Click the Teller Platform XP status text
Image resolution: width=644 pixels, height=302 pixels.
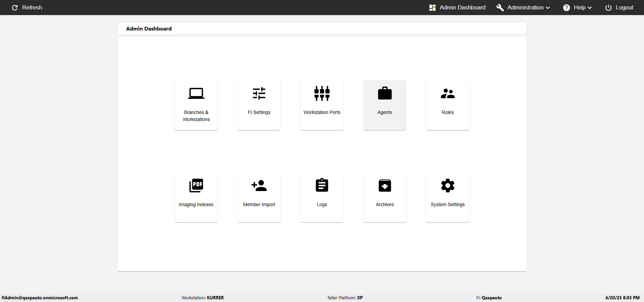click(345, 298)
